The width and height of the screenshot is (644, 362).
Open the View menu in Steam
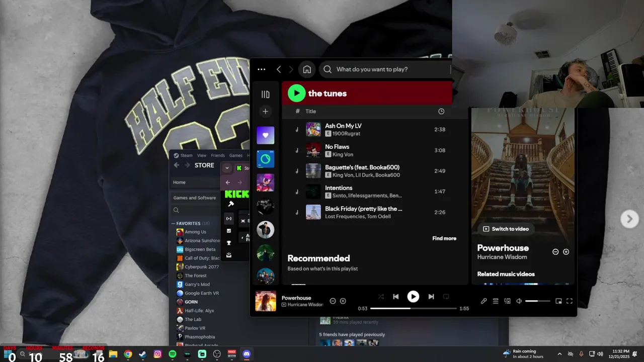[202, 155]
